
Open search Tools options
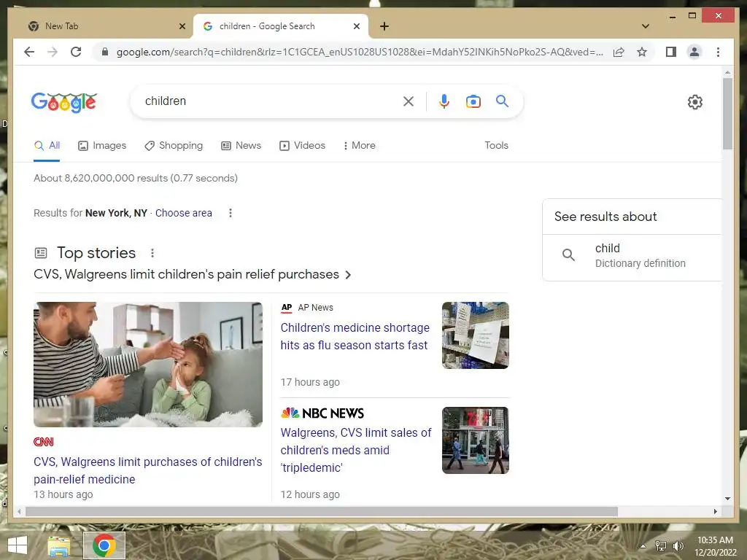pos(496,146)
